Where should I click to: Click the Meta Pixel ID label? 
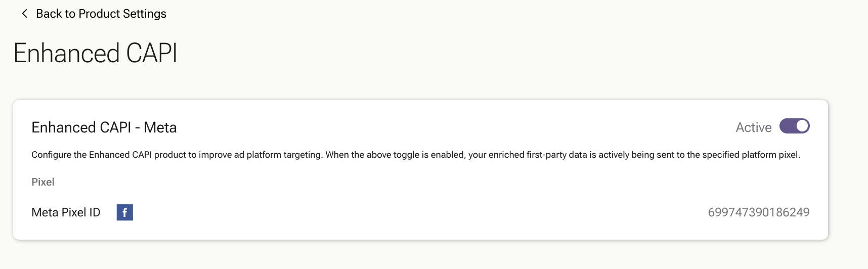point(66,212)
